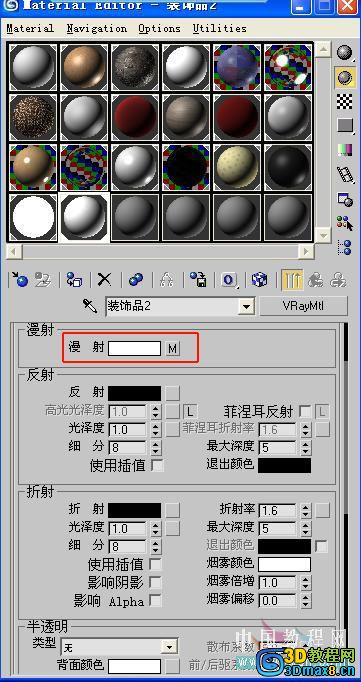The height and width of the screenshot is (682, 361).
Task: Click the Make Material Copy icon
Action: click(136, 279)
